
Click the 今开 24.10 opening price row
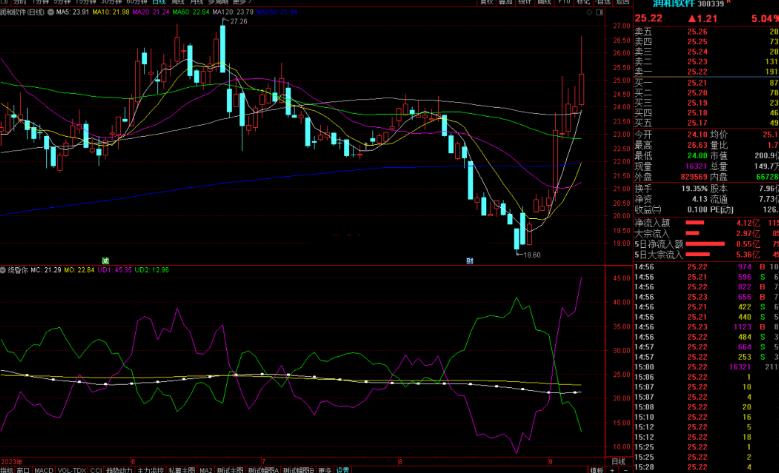[x=671, y=135]
